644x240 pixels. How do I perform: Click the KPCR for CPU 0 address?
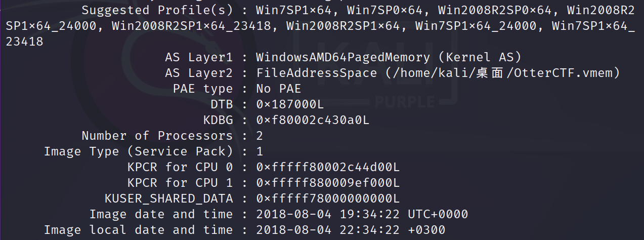pyautogui.click(x=327, y=167)
